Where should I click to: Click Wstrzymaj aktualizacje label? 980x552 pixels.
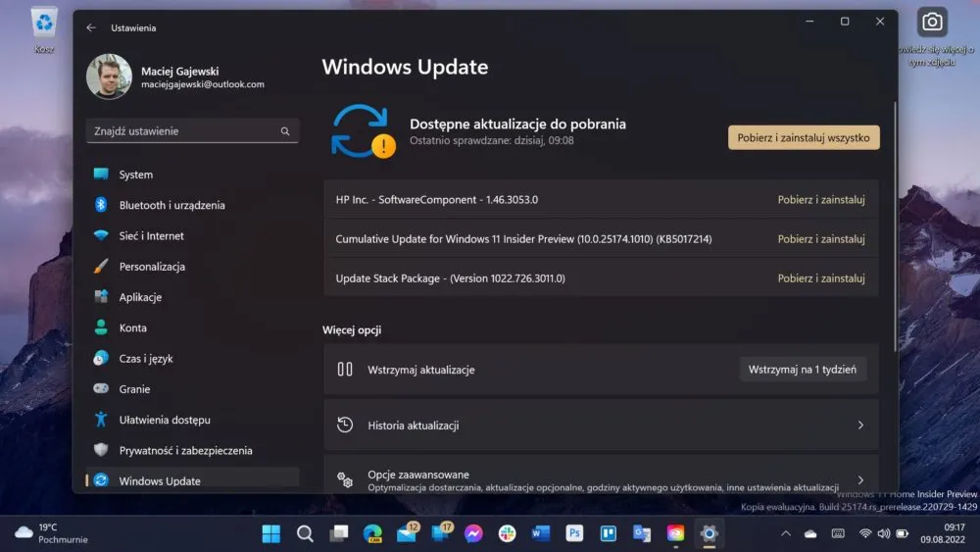click(x=421, y=370)
